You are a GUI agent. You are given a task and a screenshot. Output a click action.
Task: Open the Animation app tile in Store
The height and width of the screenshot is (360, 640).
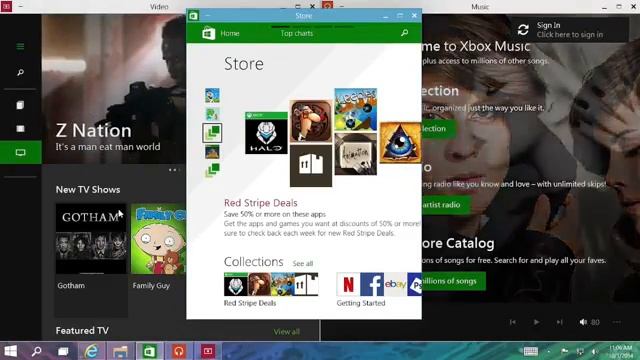(x=356, y=154)
